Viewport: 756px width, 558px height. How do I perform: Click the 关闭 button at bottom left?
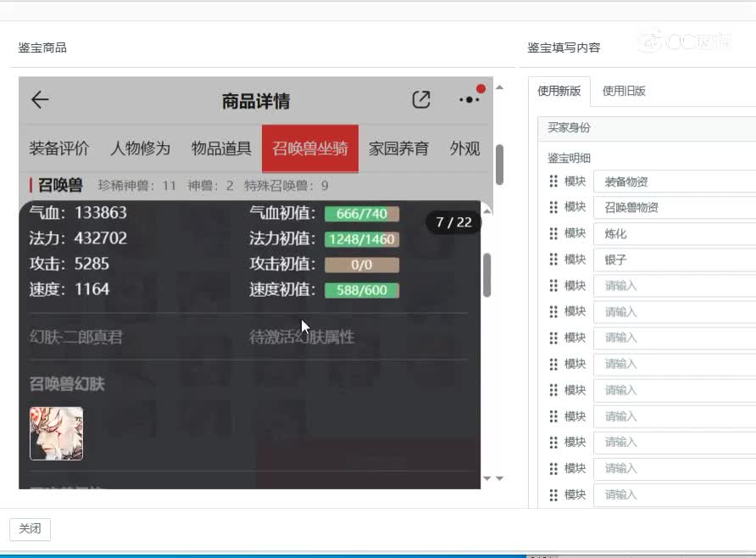tap(30, 528)
